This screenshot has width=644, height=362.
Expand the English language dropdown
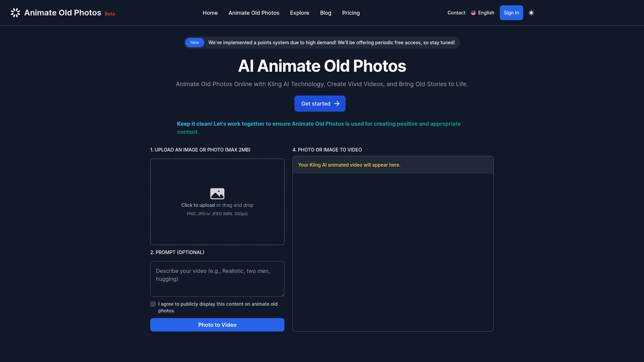point(482,12)
